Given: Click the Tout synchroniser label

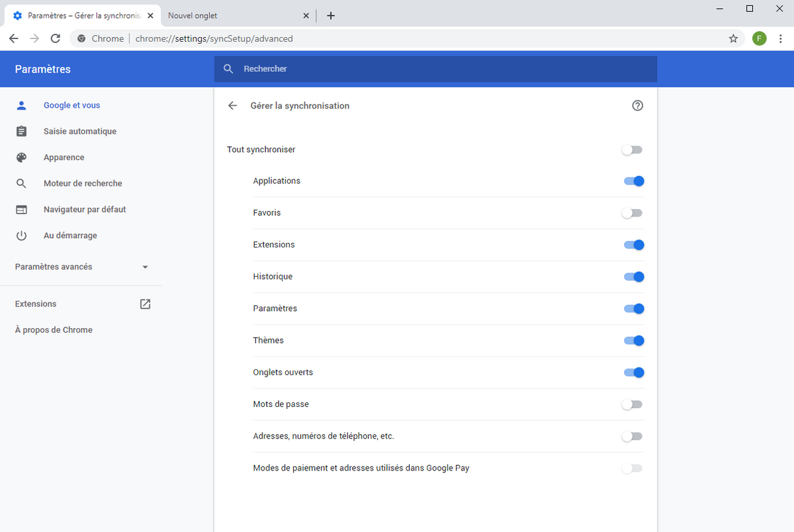Looking at the screenshot, I should pos(261,150).
